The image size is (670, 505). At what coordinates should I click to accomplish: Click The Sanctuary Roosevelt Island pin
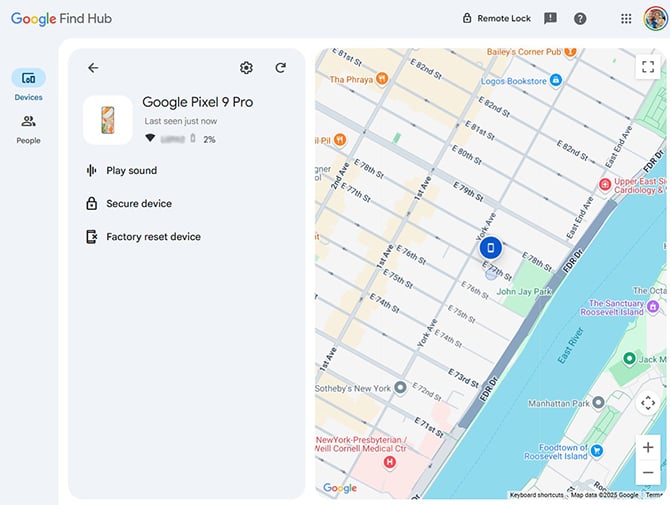(653, 306)
